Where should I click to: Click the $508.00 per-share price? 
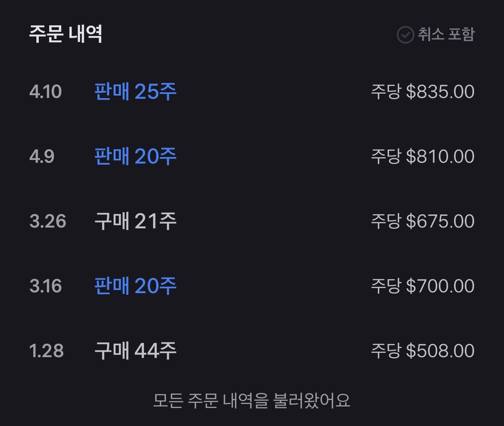pos(440,351)
